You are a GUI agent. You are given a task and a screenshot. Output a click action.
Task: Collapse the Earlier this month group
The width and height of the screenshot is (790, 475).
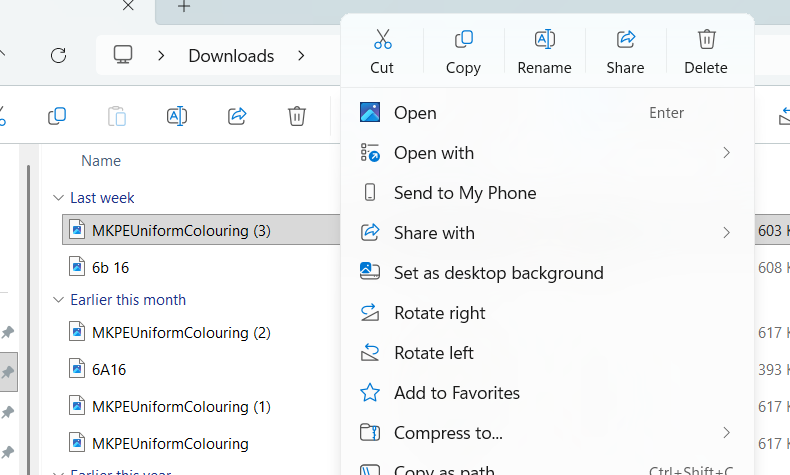coord(58,300)
